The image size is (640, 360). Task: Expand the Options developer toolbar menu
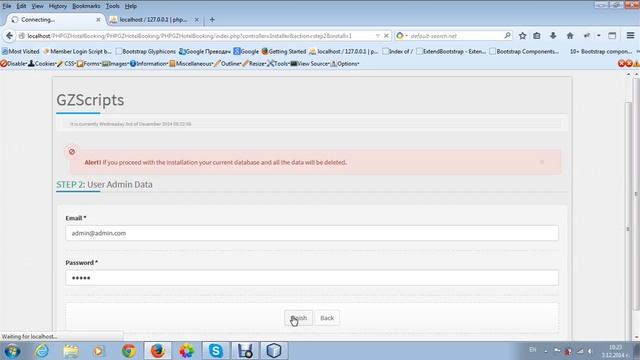tap(345, 64)
